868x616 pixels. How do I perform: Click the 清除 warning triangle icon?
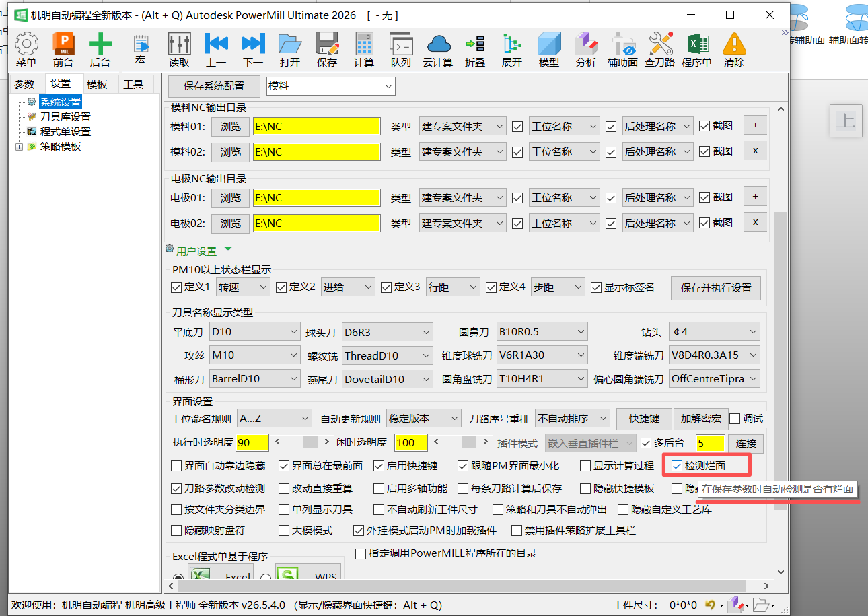pyautogui.click(x=734, y=49)
